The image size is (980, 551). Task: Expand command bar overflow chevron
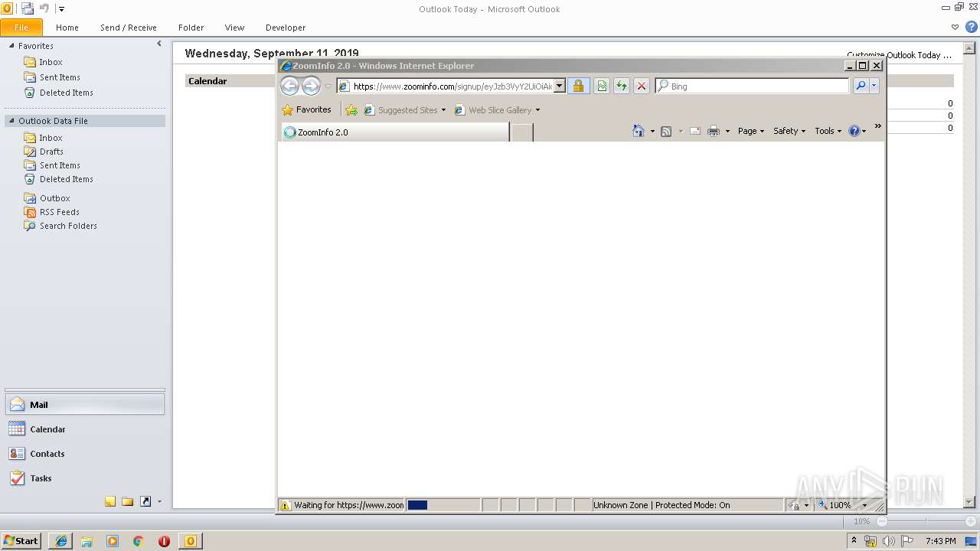pos(877,126)
